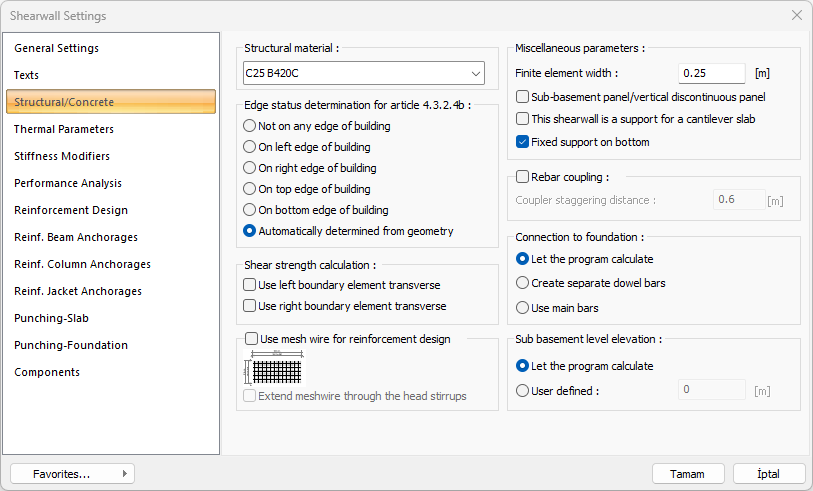Select On left edge of building
The height and width of the screenshot is (491, 813).
tap(250, 147)
